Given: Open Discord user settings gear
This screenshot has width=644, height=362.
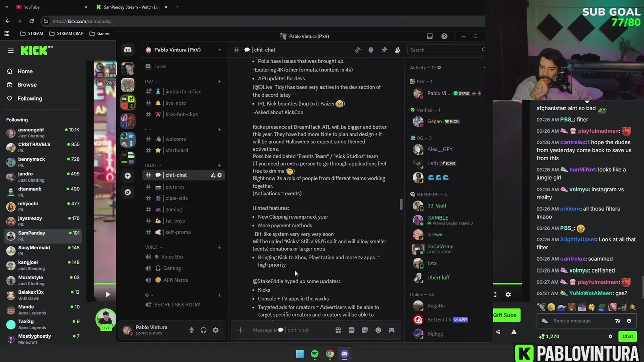Looking at the screenshot, I should (x=215, y=330).
